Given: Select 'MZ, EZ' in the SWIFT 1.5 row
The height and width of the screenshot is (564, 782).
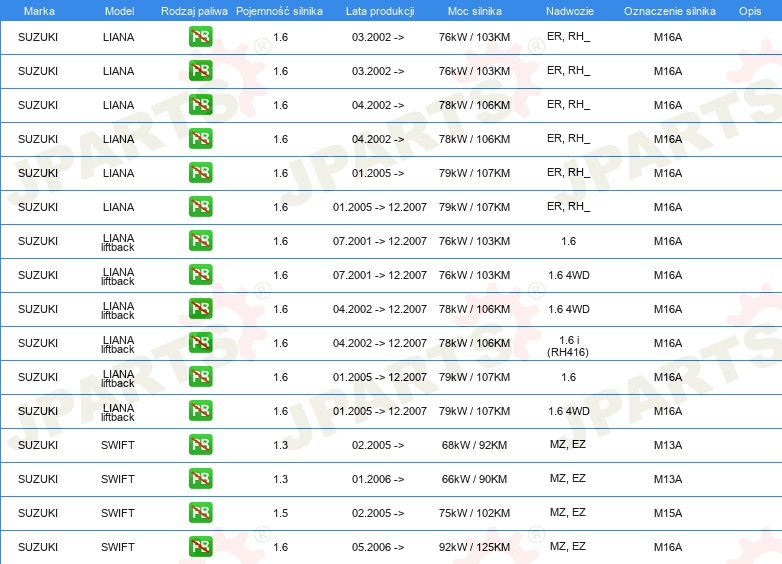Looking at the screenshot, I should [x=568, y=512].
